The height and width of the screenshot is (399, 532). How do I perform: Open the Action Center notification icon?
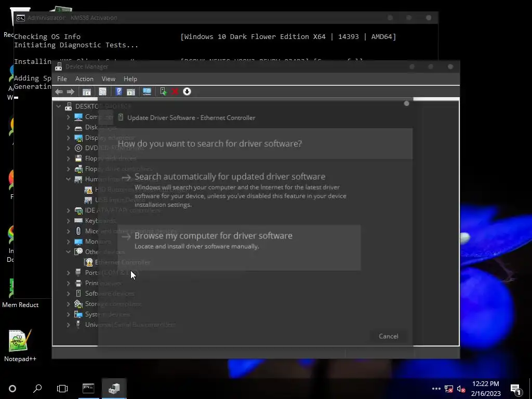tap(516, 389)
